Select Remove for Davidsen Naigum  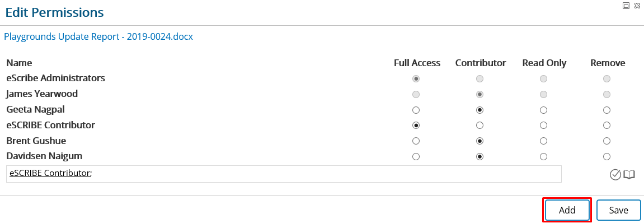coord(607,157)
